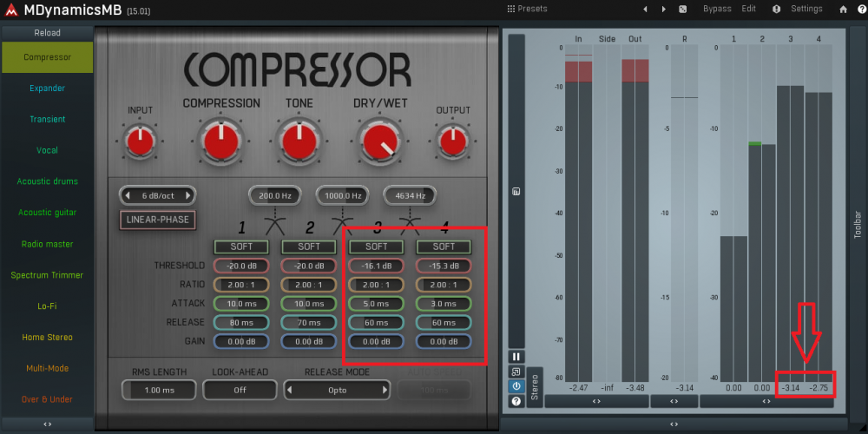The image size is (868, 434).
Task: Expand the R meter section arrows
Action: click(674, 401)
